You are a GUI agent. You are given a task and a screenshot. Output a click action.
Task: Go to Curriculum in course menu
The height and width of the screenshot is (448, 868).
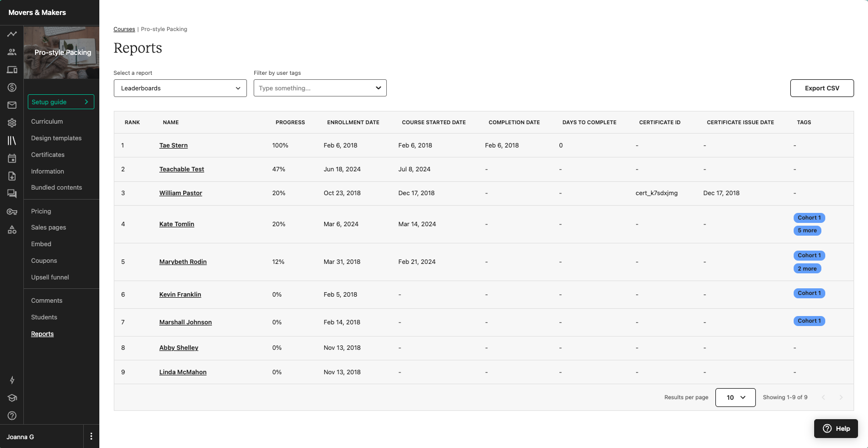[47, 121]
